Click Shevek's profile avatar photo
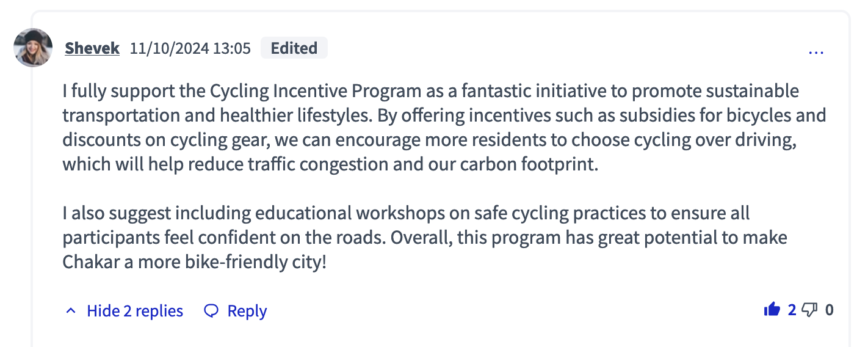 tap(33, 48)
